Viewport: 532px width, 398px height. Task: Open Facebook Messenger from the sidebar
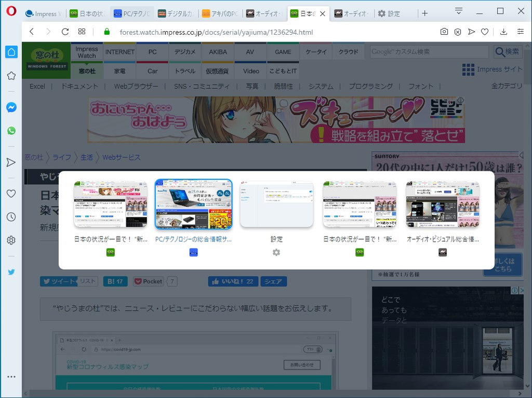click(x=11, y=107)
